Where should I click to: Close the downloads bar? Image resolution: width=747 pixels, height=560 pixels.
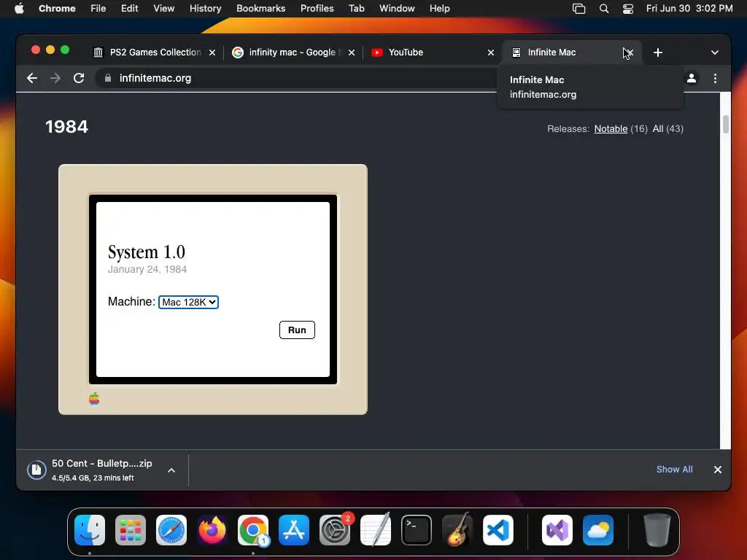pos(718,470)
